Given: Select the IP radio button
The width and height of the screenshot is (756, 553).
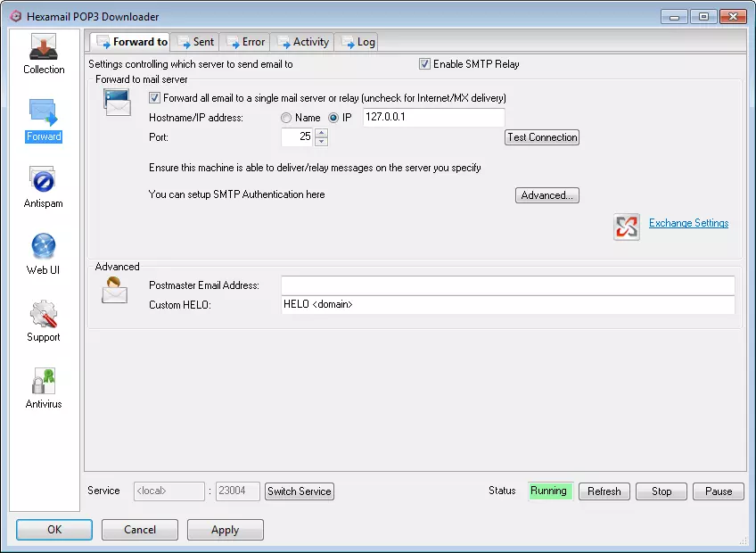Looking at the screenshot, I should point(334,118).
